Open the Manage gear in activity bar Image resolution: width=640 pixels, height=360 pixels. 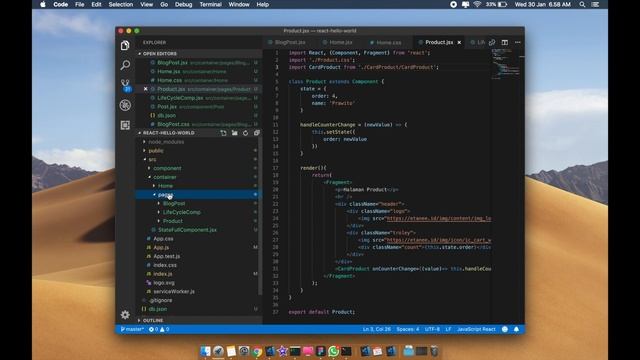[x=125, y=315]
